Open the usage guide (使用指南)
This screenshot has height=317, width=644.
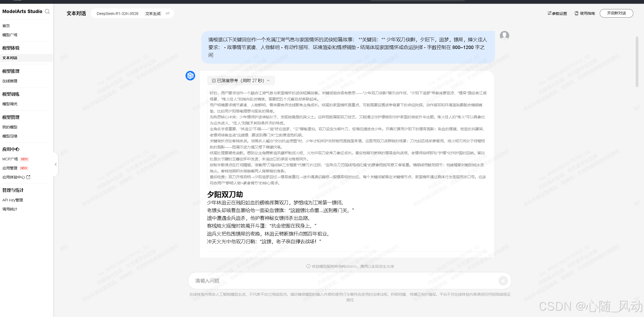pos(585,13)
